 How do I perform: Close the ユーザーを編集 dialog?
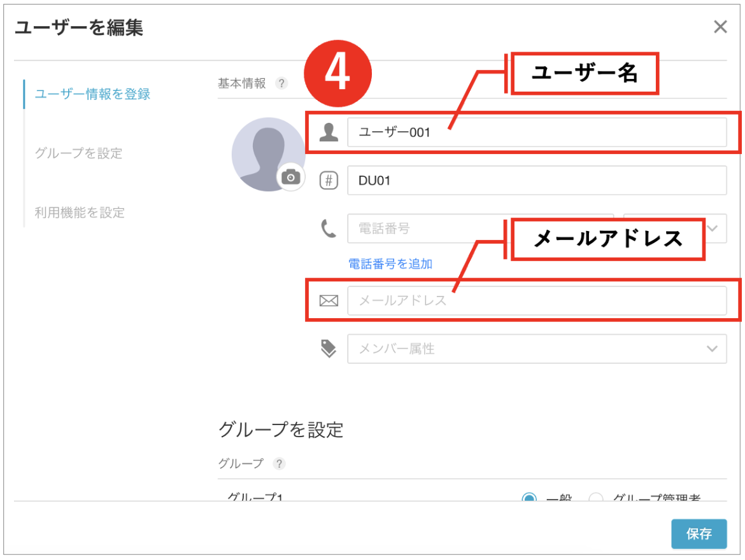[720, 27]
